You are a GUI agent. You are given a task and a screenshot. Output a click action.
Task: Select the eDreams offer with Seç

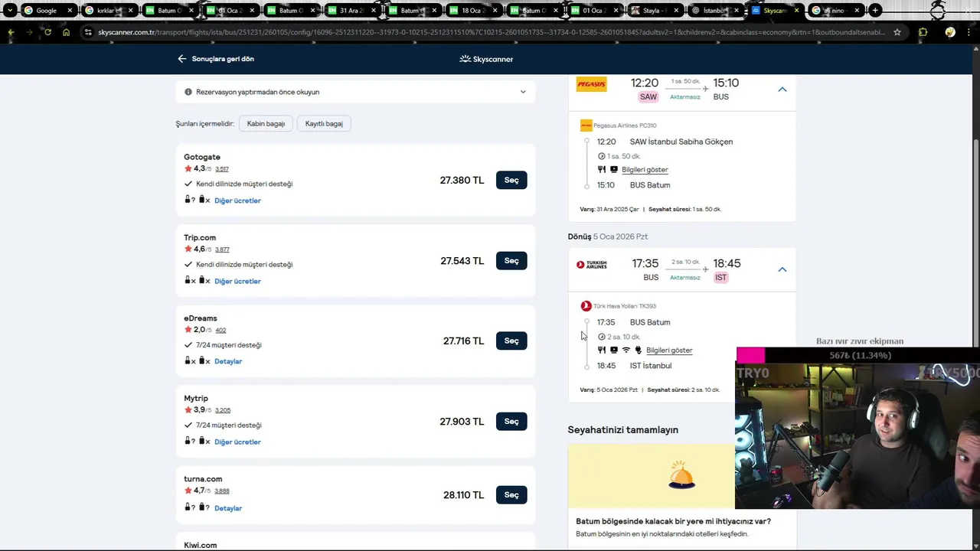511,341
